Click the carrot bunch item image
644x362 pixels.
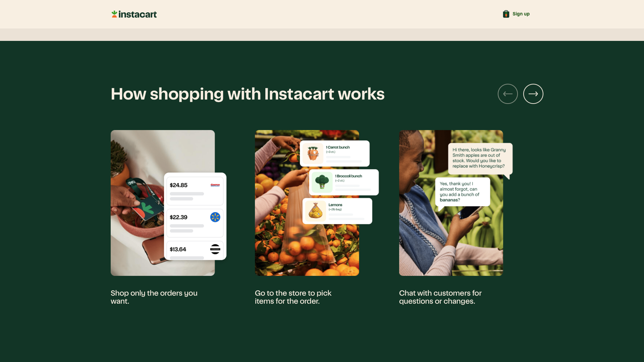point(313,154)
